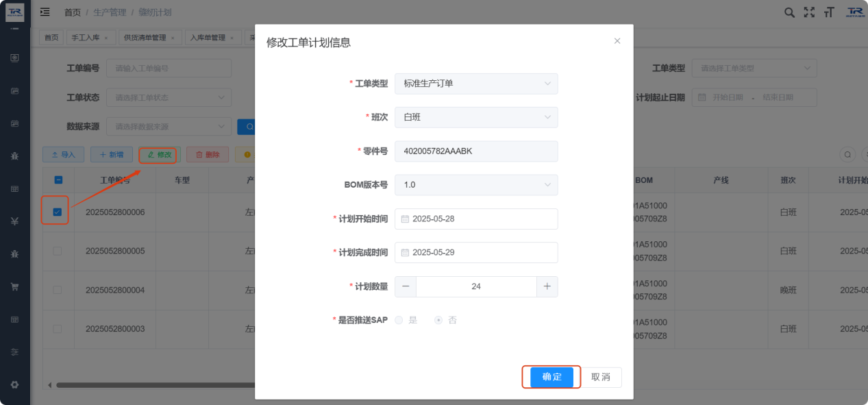This screenshot has width=868, height=405.
Task: Click table cell 2025052800006
Action: coord(115,212)
